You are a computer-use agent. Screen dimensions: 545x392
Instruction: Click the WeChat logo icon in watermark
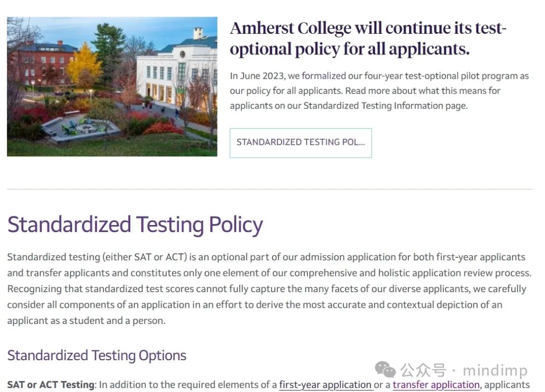pos(385,369)
